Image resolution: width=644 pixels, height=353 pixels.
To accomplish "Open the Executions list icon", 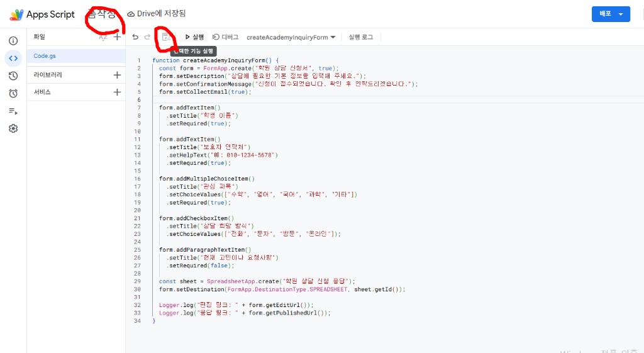I will 13,111.
